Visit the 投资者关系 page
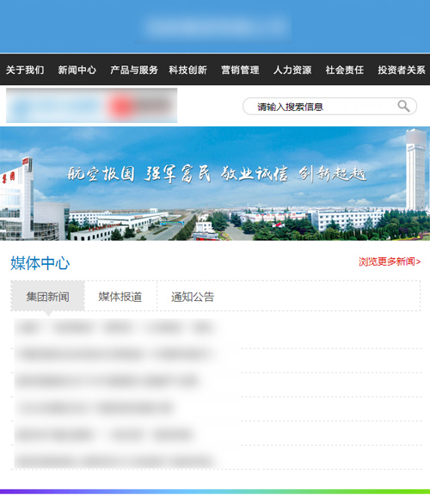 click(x=402, y=70)
